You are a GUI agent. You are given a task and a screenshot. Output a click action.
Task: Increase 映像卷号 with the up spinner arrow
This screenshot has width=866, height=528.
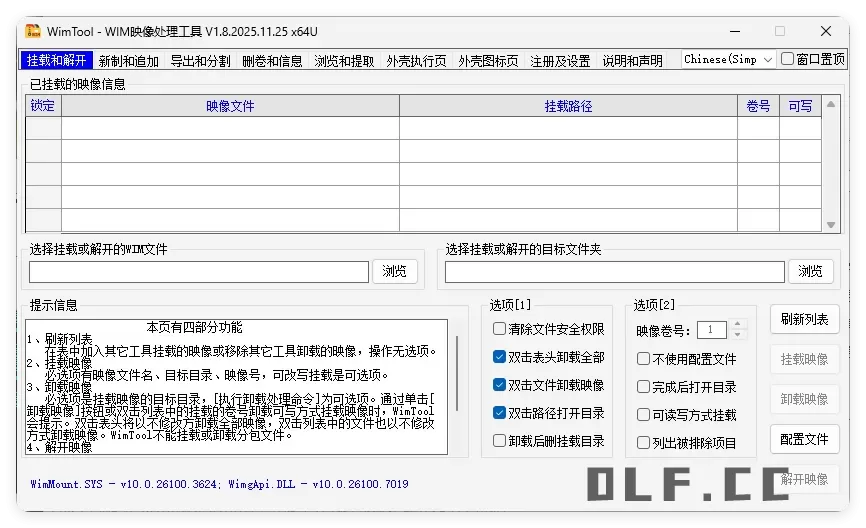point(737,325)
